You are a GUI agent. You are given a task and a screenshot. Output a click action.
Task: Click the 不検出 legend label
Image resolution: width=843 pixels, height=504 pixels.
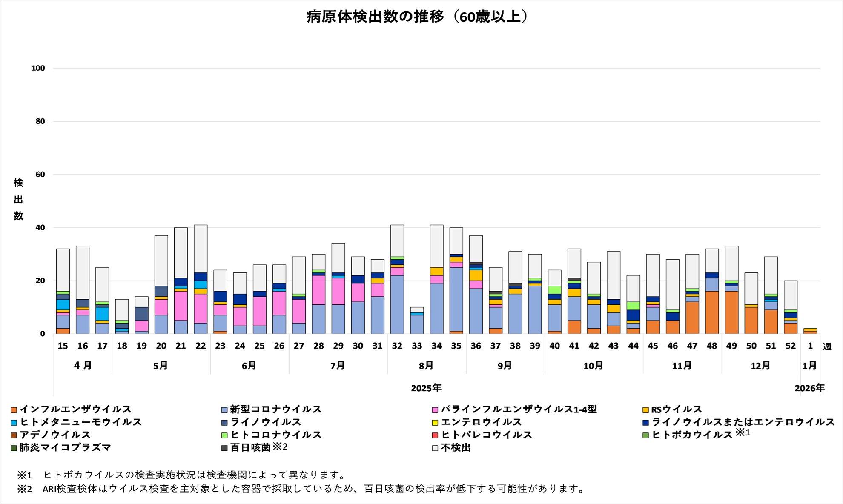456,448
